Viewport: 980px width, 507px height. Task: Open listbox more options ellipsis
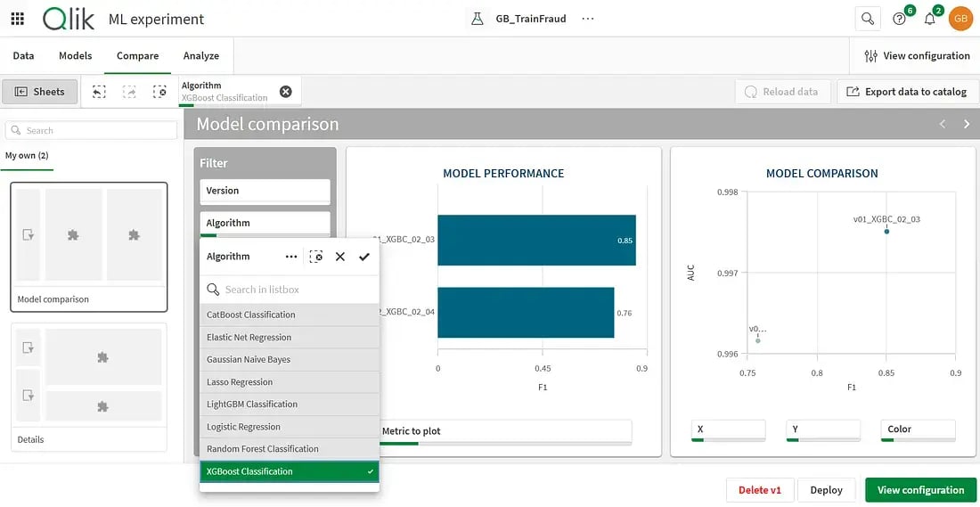pyautogui.click(x=290, y=257)
